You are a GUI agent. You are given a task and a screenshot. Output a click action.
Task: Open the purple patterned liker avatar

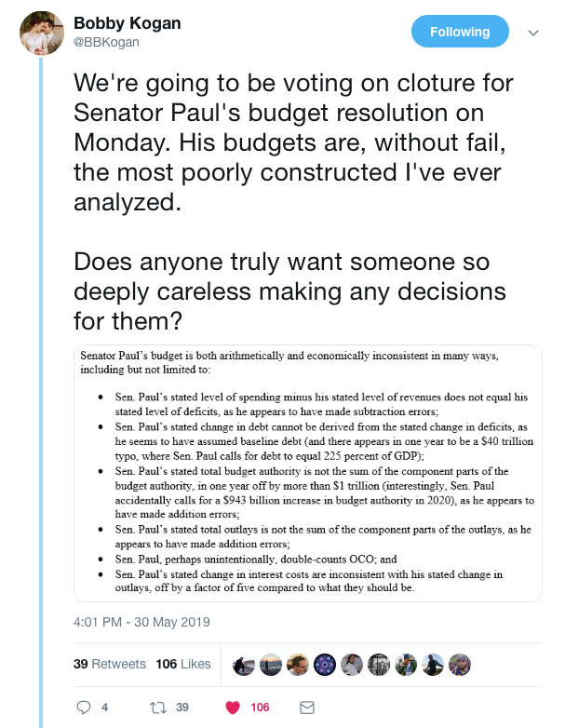pos(325,665)
